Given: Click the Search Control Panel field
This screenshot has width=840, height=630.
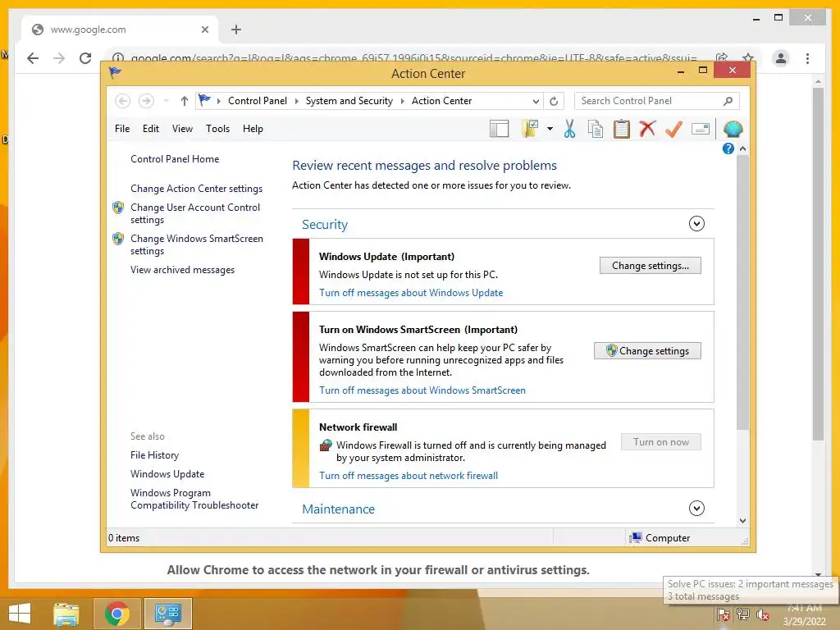Looking at the screenshot, I should pyautogui.click(x=657, y=101).
